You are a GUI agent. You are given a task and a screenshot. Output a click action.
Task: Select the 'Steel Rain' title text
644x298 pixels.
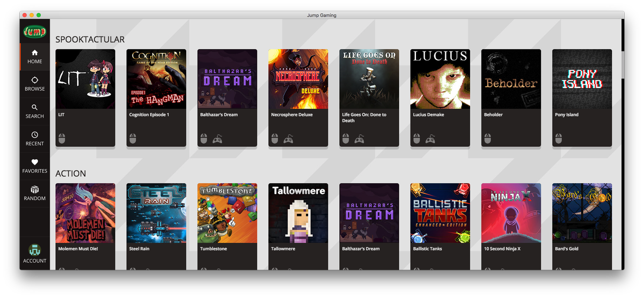point(141,249)
